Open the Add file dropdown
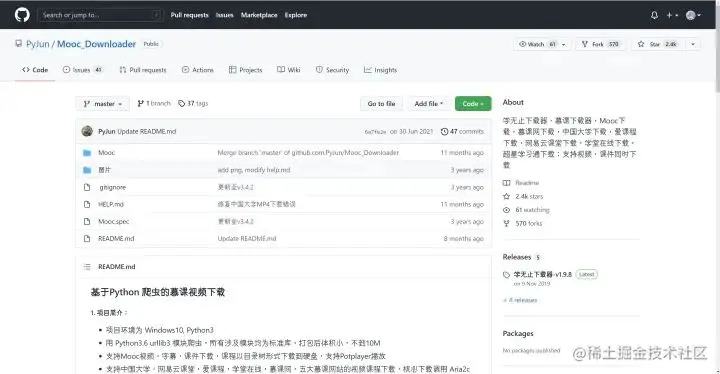The height and width of the screenshot is (374, 720). coord(428,104)
